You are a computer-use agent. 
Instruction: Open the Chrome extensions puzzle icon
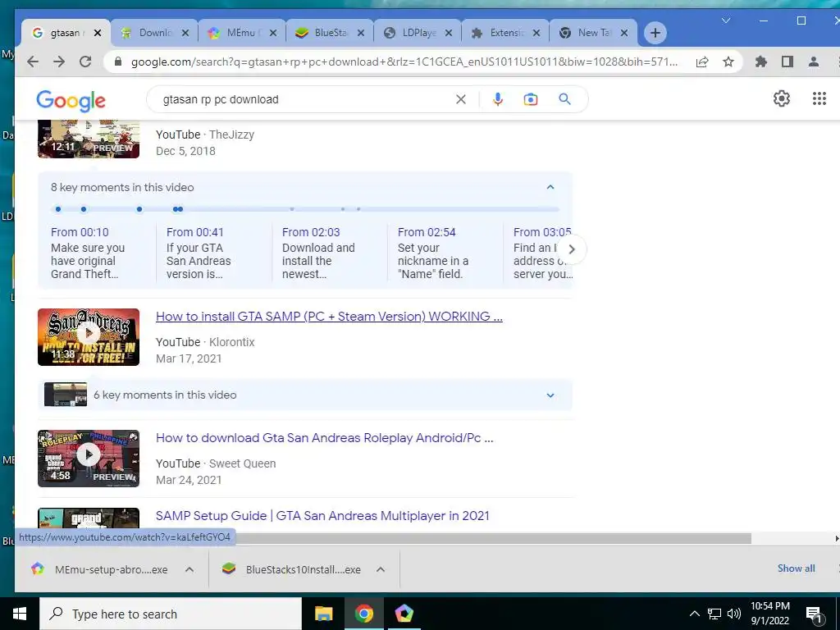(x=760, y=62)
